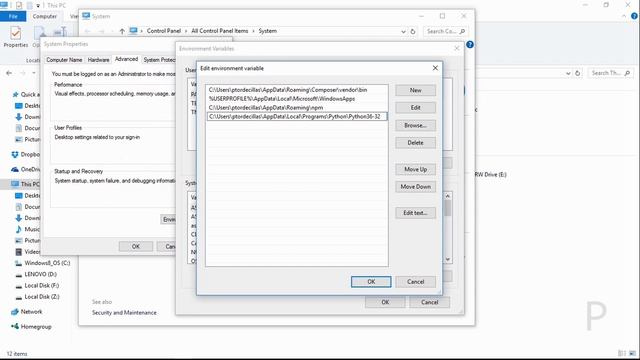
Task: Click scroll down arrow in system variables list
Action: point(448,260)
